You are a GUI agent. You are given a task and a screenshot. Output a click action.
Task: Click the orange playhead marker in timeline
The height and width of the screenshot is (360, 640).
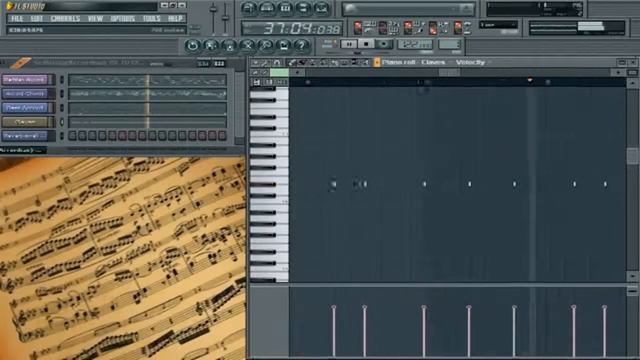tap(530, 80)
